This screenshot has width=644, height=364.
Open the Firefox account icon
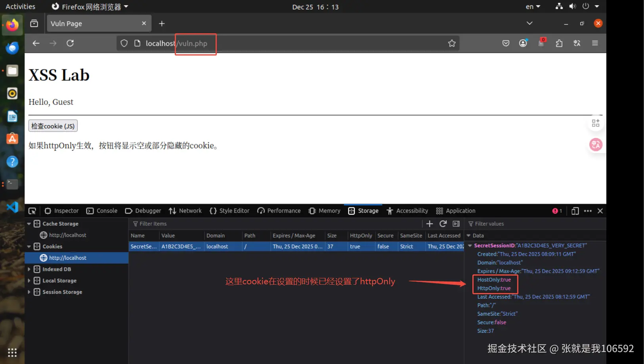(523, 43)
